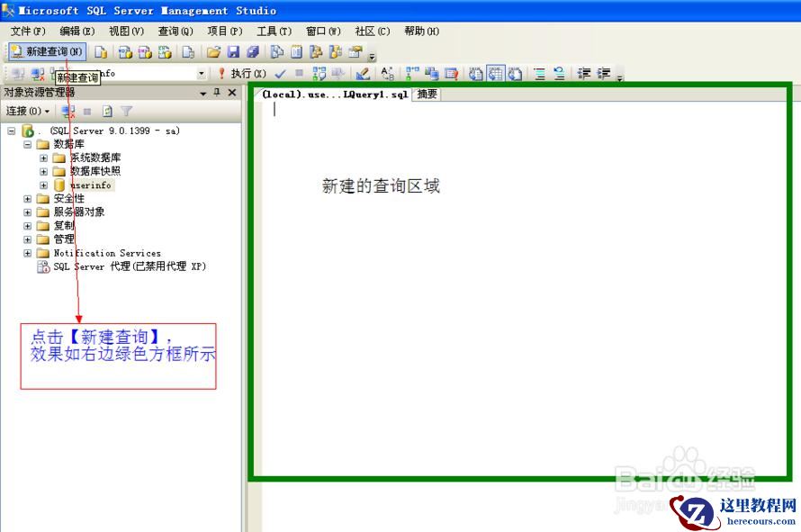Viewport: 801px width, 532px height.
Task: Open a new Analysis Services MDX query
Action: pyautogui.click(x=125, y=51)
